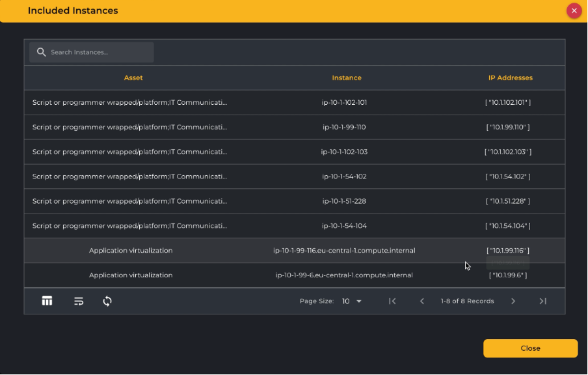
Task: Sort by the Instance column header
Action: [346, 77]
